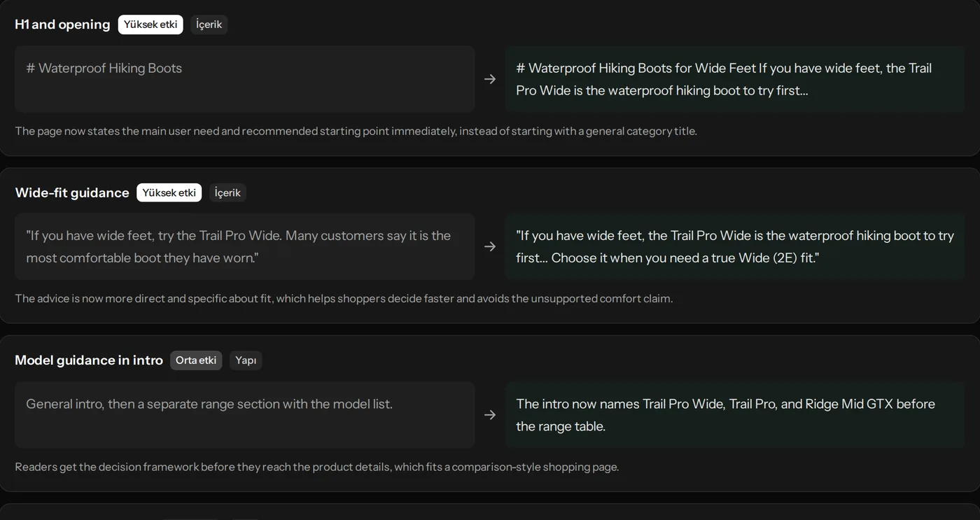
Task: Open the Model guidance in intro heading
Action: click(89, 360)
